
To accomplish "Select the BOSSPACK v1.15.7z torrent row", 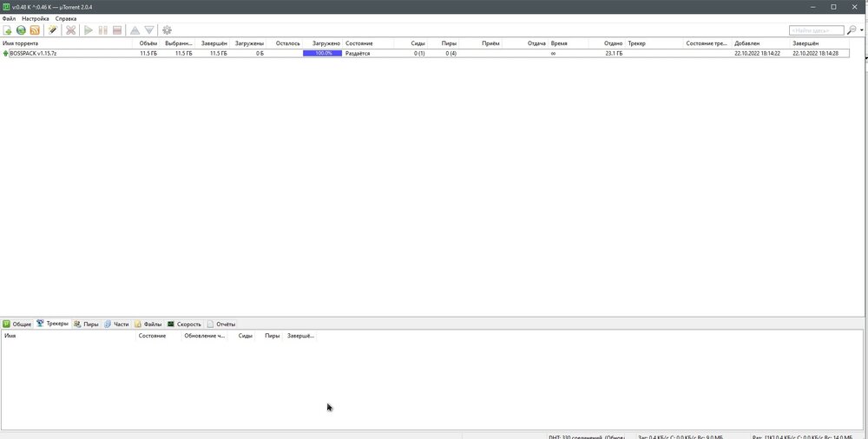I will 425,54.
